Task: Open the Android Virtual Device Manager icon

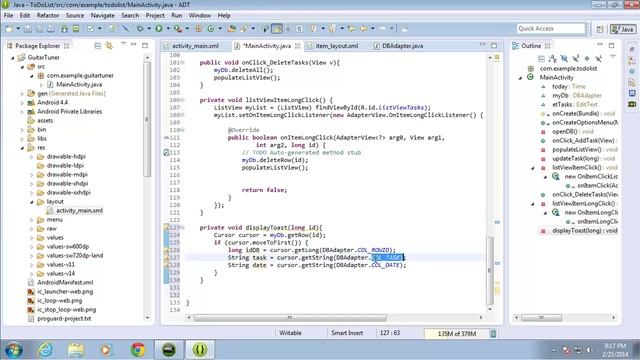Action: click(x=76, y=29)
